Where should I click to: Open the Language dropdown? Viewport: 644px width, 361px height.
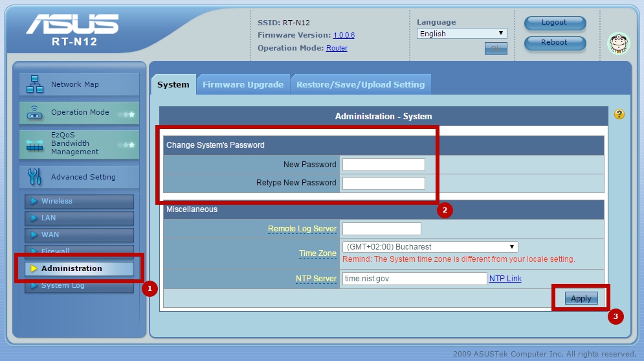click(x=461, y=34)
